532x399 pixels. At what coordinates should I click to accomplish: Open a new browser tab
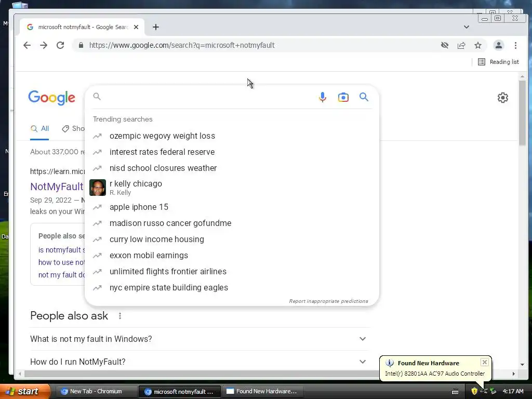click(156, 27)
